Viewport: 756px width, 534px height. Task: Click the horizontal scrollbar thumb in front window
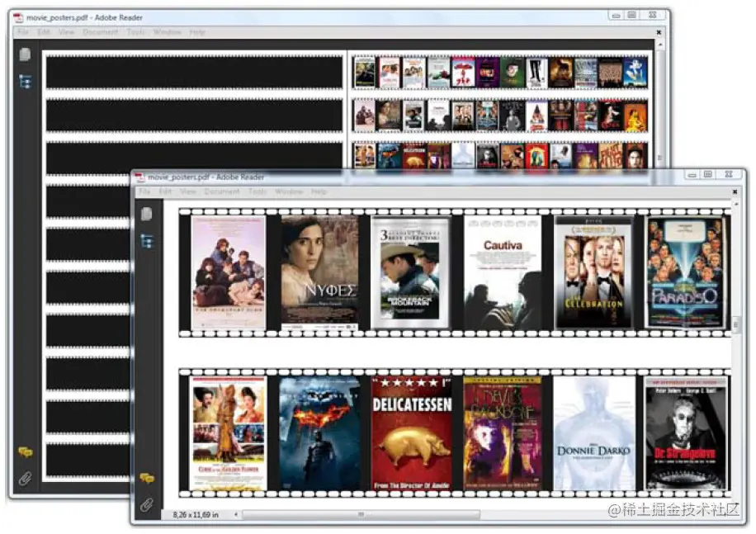tap(361, 515)
